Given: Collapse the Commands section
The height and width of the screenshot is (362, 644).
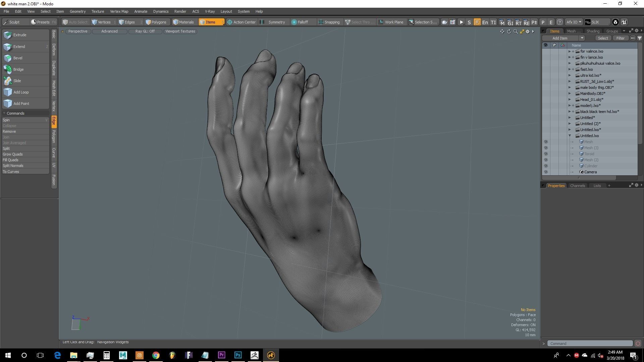Looking at the screenshot, I should point(5,113).
